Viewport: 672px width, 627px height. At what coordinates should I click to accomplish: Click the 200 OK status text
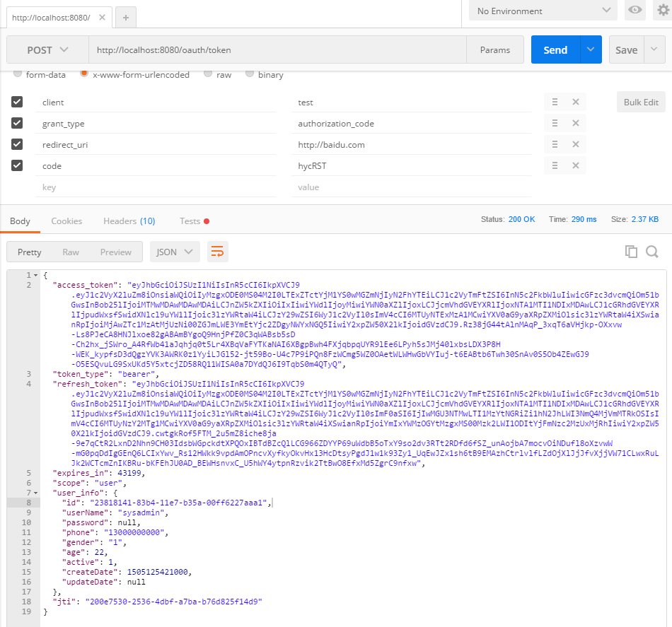click(521, 219)
